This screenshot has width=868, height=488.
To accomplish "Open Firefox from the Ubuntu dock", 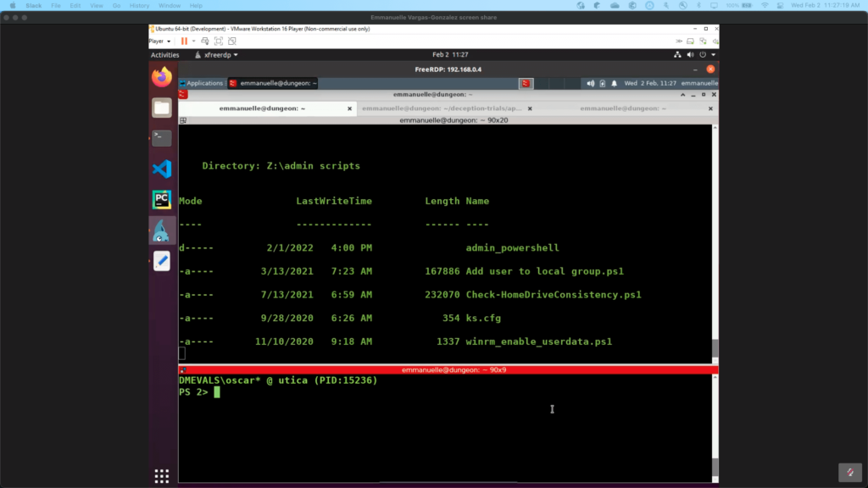I will click(162, 77).
